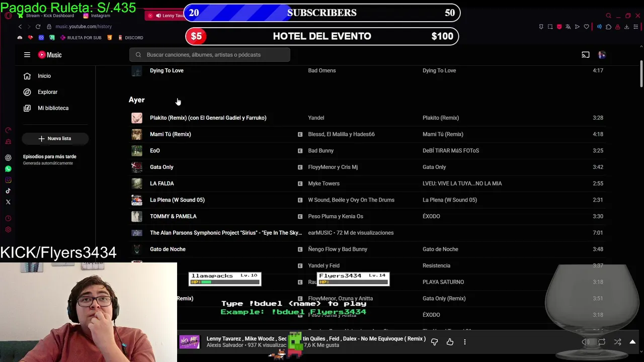
Task: Add page to bookmarks heart icon
Action: pyautogui.click(x=586, y=27)
